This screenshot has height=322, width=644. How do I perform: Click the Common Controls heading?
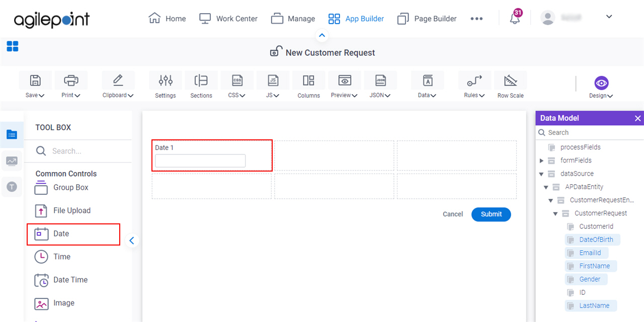[66, 174]
